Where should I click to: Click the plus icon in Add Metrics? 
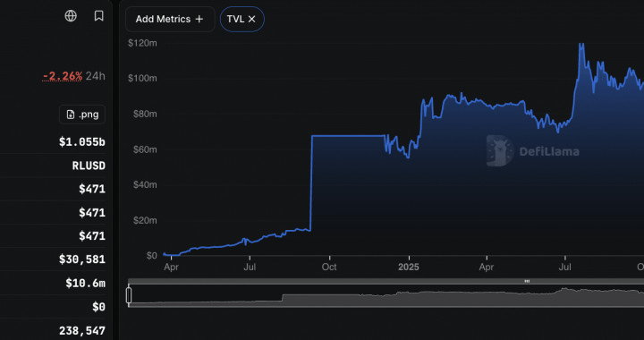[199, 19]
